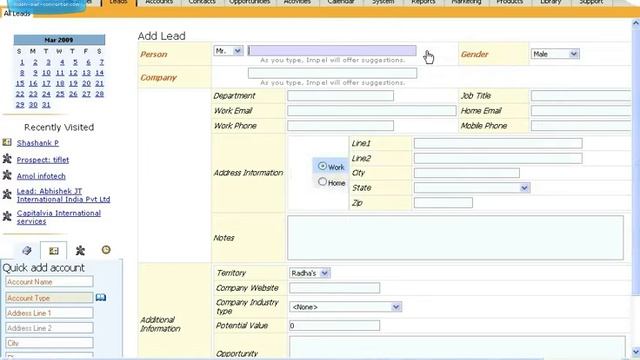This screenshot has width=640, height=360.
Task: Open the All Leads sub-tab
Action: 17,13
